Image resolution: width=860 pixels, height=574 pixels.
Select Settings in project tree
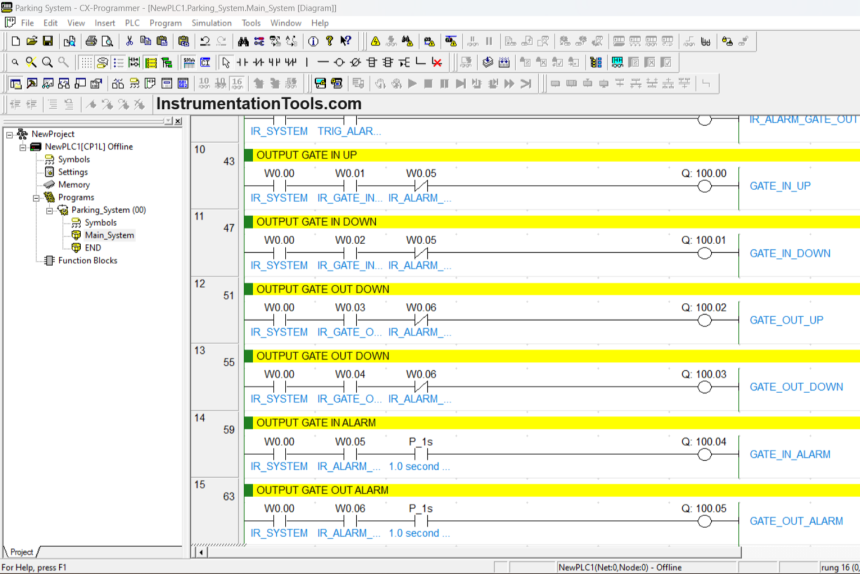pos(72,172)
